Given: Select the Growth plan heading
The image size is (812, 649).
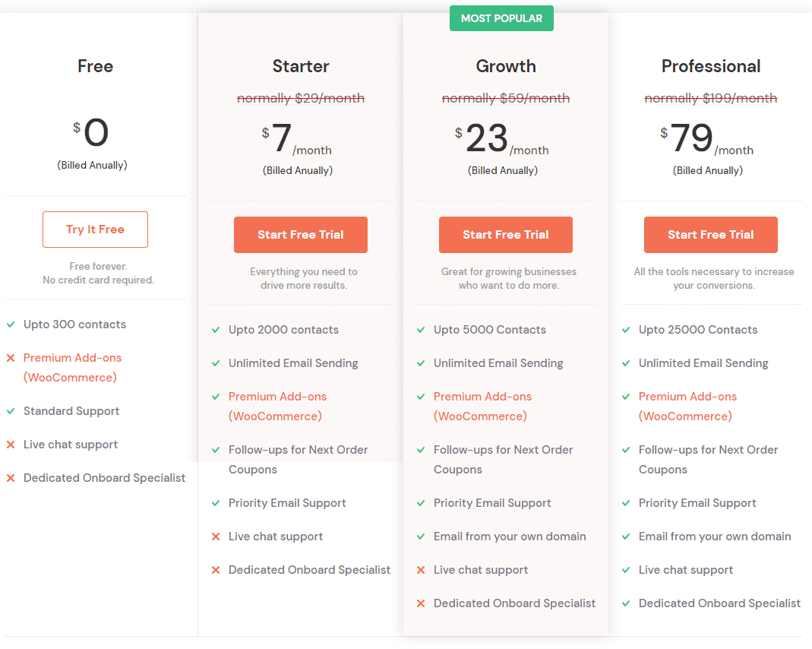Looking at the screenshot, I should click(x=505, y=66).
